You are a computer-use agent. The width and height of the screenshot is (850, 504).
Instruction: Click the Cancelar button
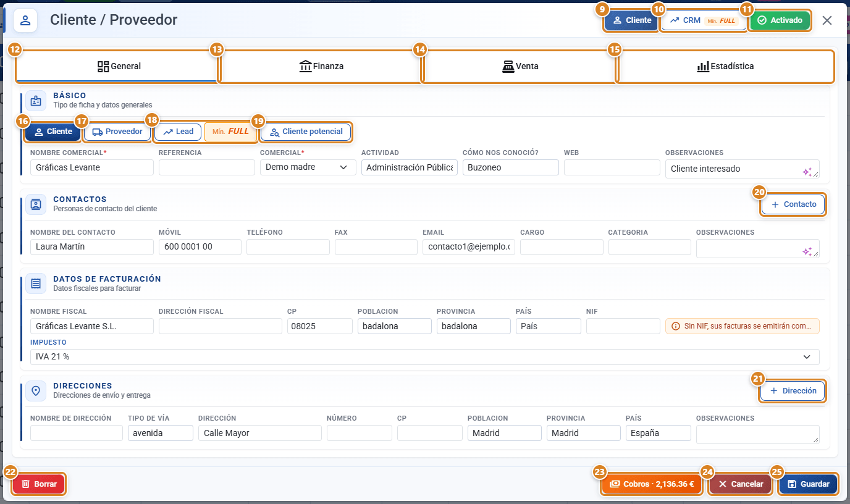(741, 484)
